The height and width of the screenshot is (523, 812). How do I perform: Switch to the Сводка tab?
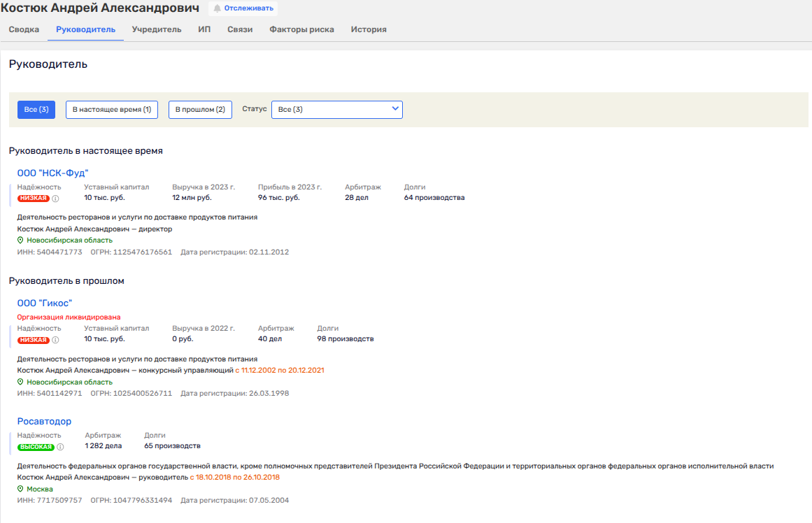[x=24, y=29]
